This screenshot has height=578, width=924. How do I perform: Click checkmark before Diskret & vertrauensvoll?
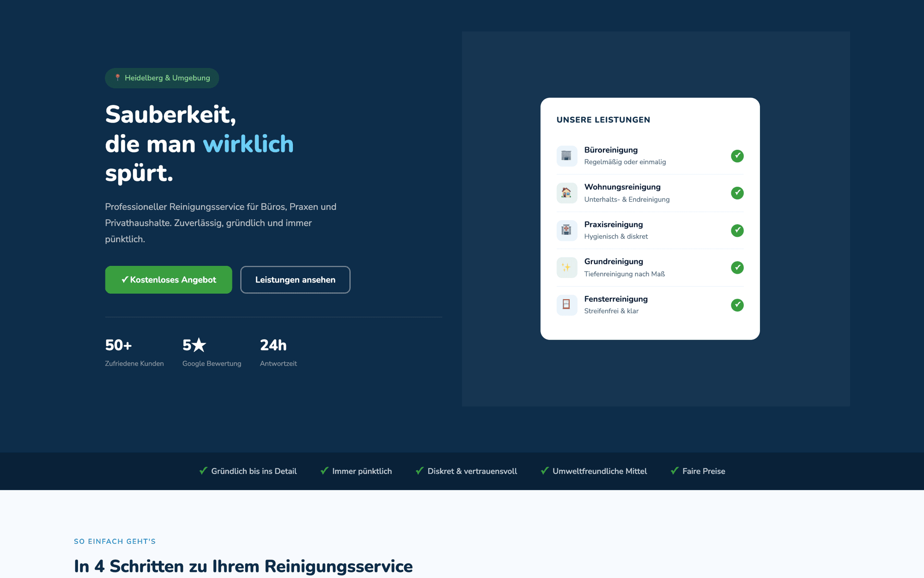tap(419, 471)
